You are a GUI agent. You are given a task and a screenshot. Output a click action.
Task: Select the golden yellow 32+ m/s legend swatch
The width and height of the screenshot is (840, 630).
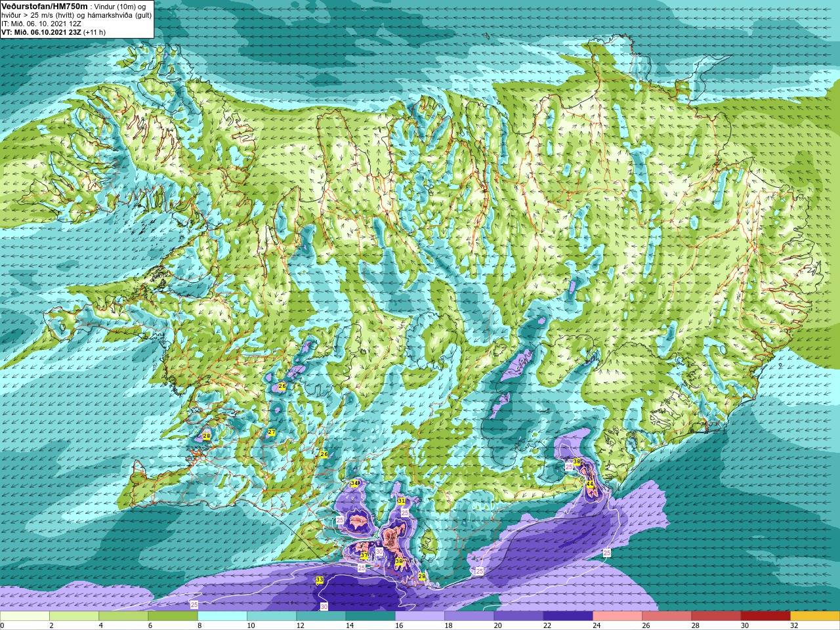coord(815,616)
